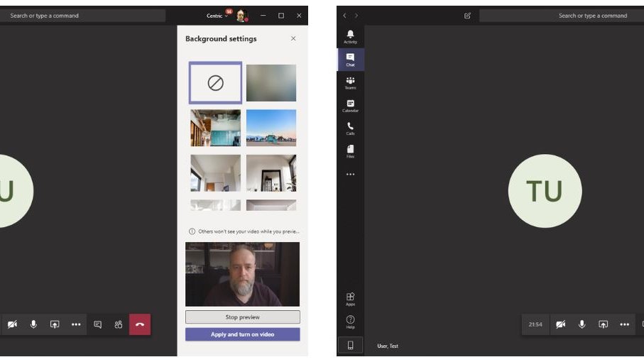Share screen in left window call bar
The height and width of the screenshot is (362, 644).
[x=55, y=324]
